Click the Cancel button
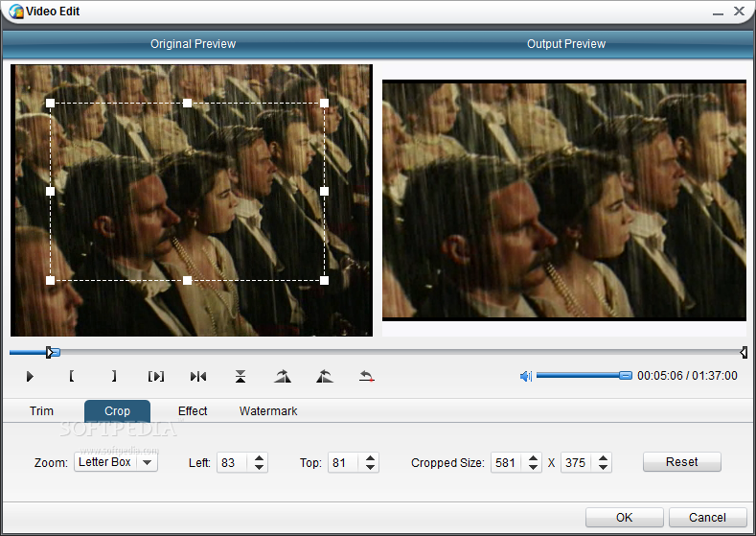756x536 pixels. click(707, 517)
